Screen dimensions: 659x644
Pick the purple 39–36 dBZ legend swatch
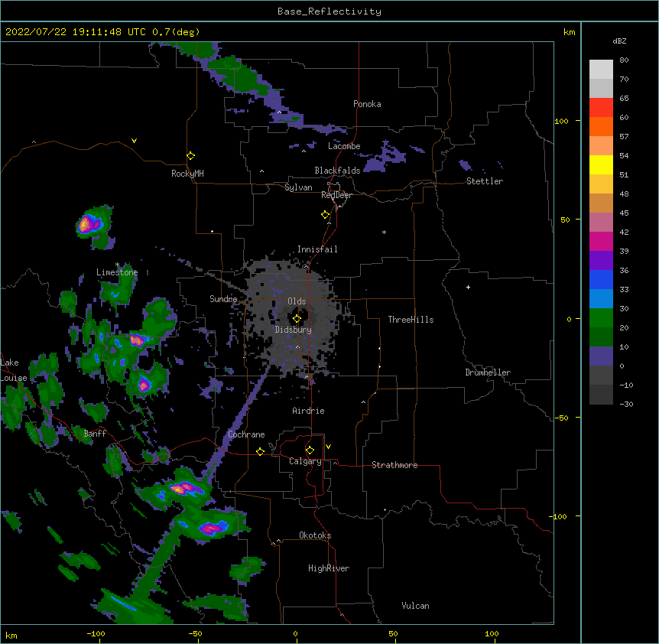601,261
